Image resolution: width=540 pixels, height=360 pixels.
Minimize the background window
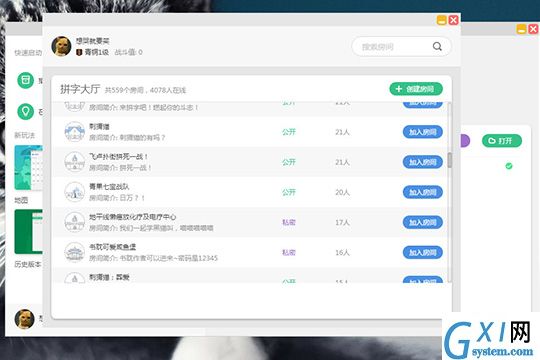[521, 29]
